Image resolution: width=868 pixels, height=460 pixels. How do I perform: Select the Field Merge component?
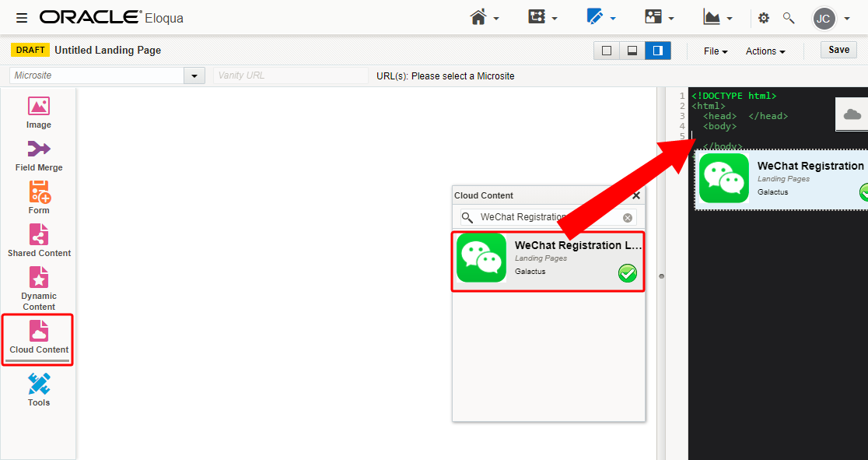tap(39, 155)
